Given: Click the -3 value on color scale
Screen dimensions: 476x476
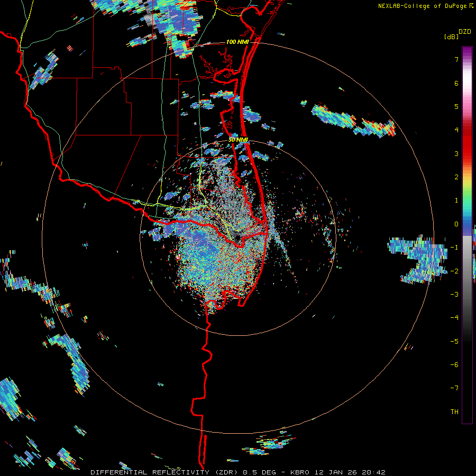Looking at the screenshot, I should click(454, 295).
